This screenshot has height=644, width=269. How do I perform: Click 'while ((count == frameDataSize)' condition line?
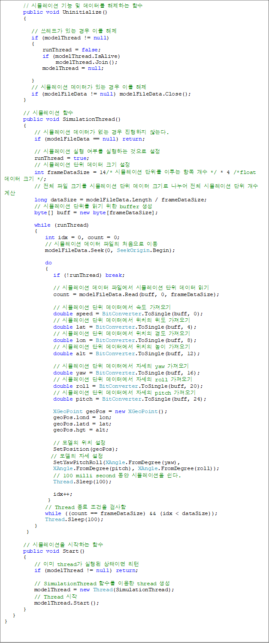click(x=131, y=513)
